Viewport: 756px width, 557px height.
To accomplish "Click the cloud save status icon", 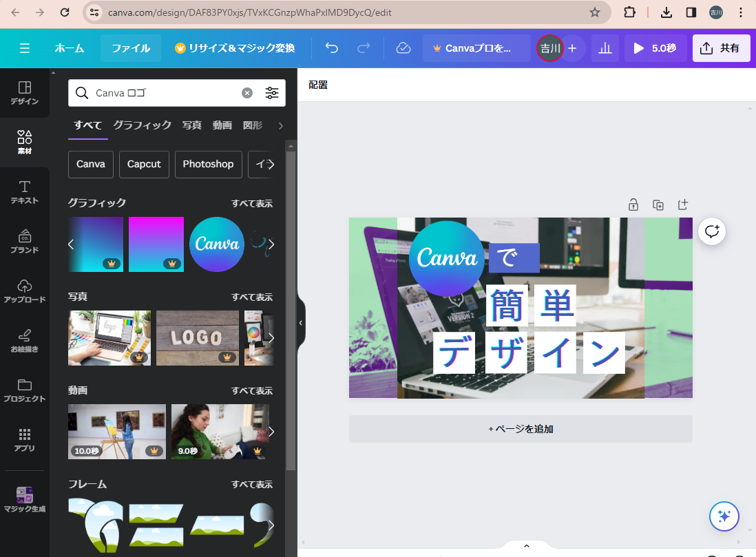I will tap(403, 48).
